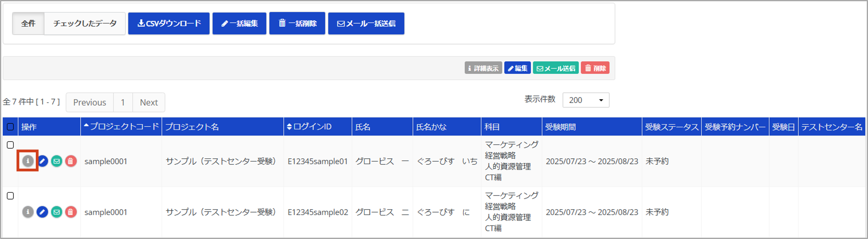Click green mail icon for E12345sample01 row
The width and height of the screenshot is (868, 239).
[57, 161]
